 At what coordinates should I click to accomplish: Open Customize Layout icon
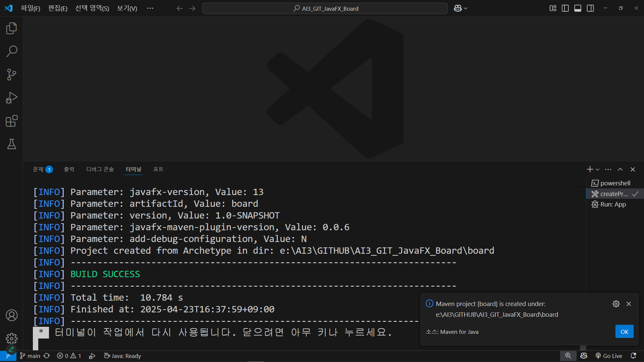tap(553, 8)
